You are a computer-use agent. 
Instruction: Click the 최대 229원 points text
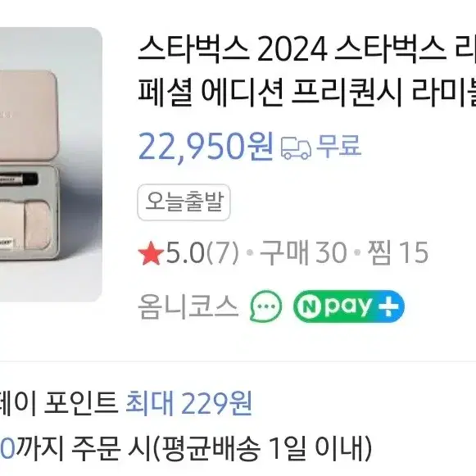click(x=188, y=404)
